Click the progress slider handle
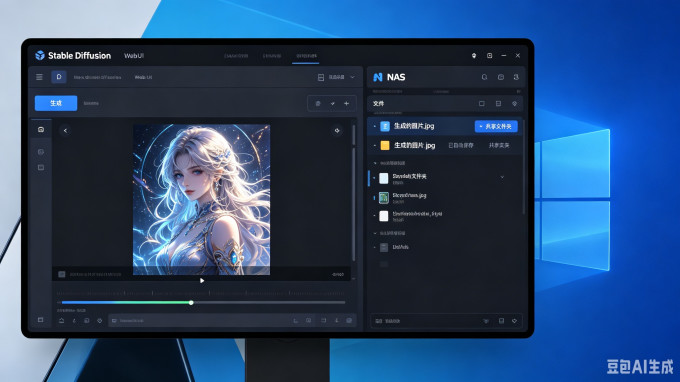 (x=191, y=303)
